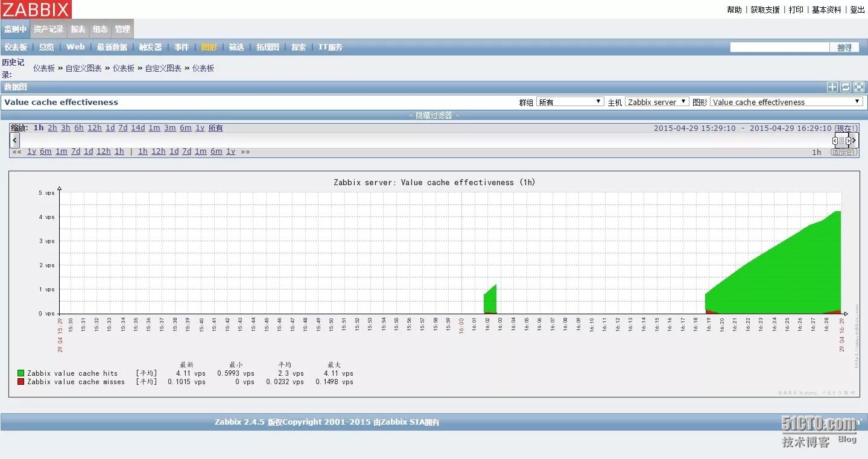
Task: Open the 最新数据 menu item
Action: [112, 46]
